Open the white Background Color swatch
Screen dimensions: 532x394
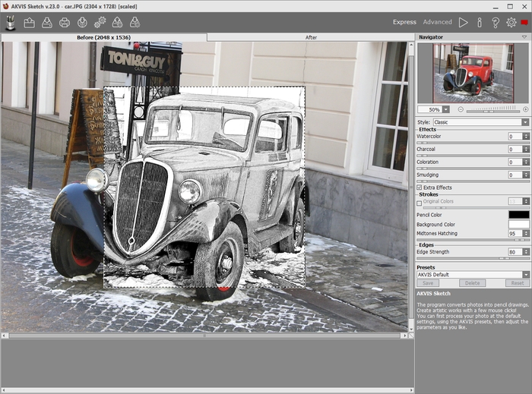tap(519, 224)
